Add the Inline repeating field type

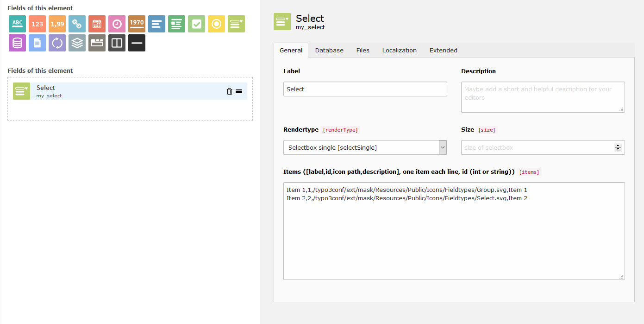(x=57, y=43)
